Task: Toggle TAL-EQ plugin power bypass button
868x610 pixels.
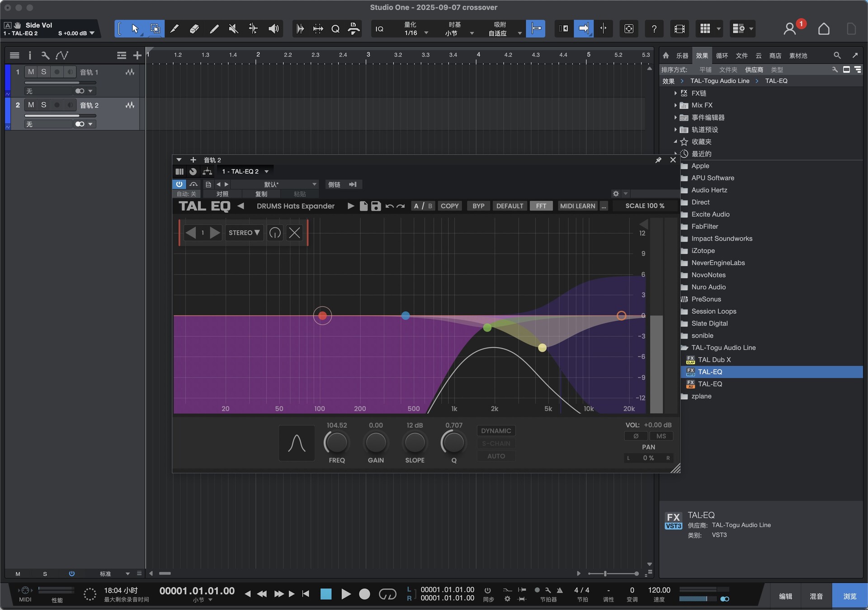Action: (179, 184)
